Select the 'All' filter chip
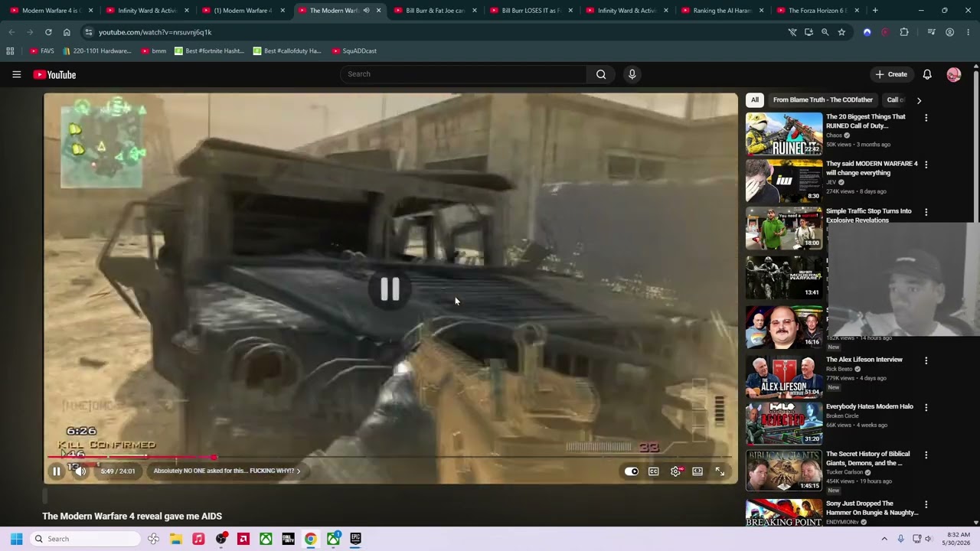 tap(755, 99)
